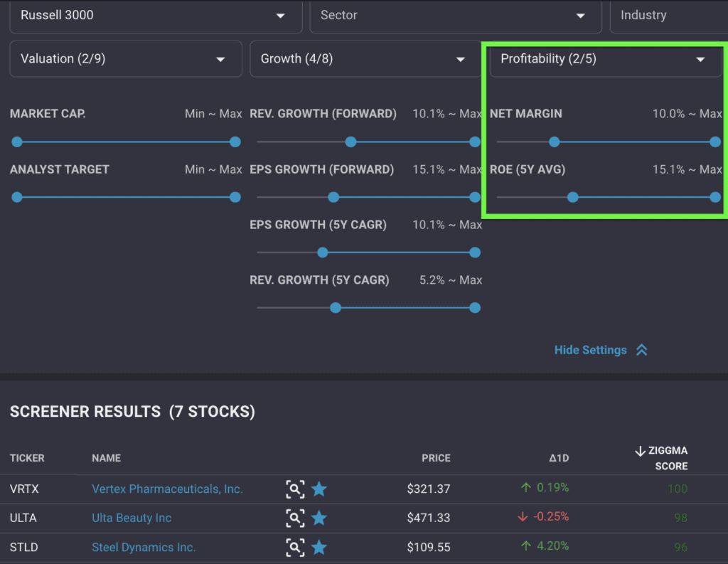Open Steel Dynamics Inc. link
Image resolution: width=728 pixels, height=564 pixels.
[x=144, y=547]
